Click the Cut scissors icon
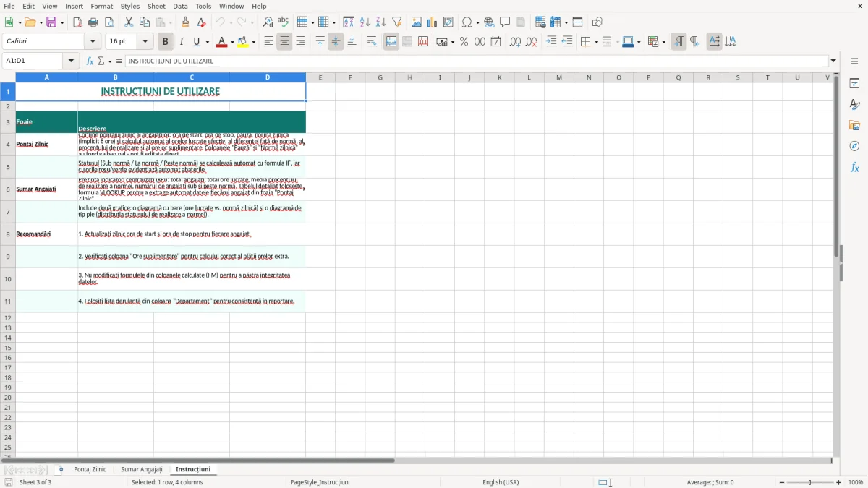Image resolution: width=868 pixels, height=488 pixels. tap(129, 22)
